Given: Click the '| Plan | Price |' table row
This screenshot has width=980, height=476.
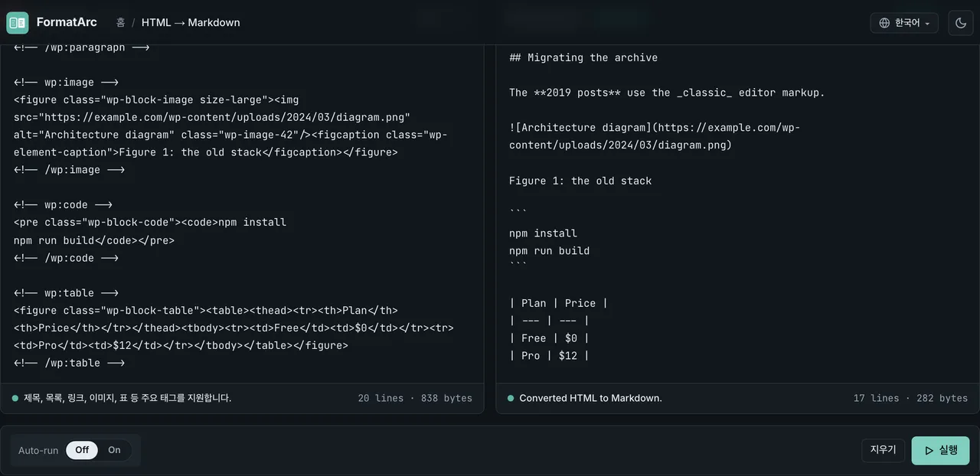Looking at the screenshot, I should pyautogui.click(x=559, y=303).
